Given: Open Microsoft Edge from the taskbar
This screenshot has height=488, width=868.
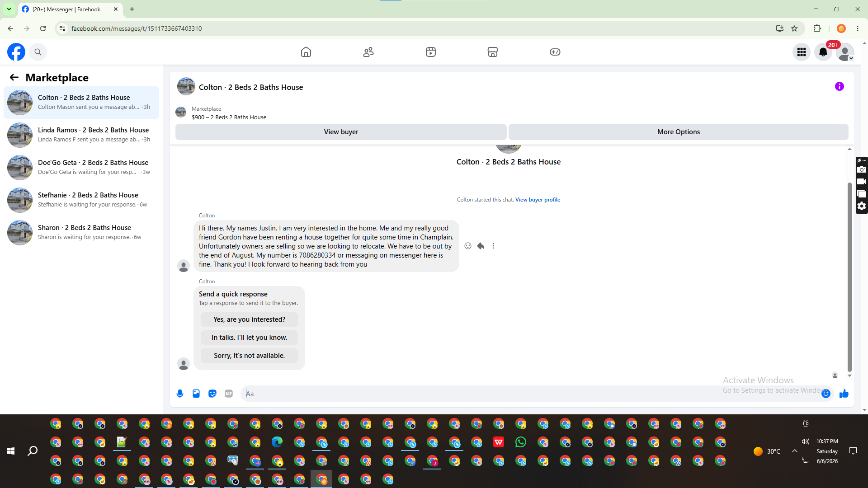Looking at the screenshot, I should tap(277, 442).
